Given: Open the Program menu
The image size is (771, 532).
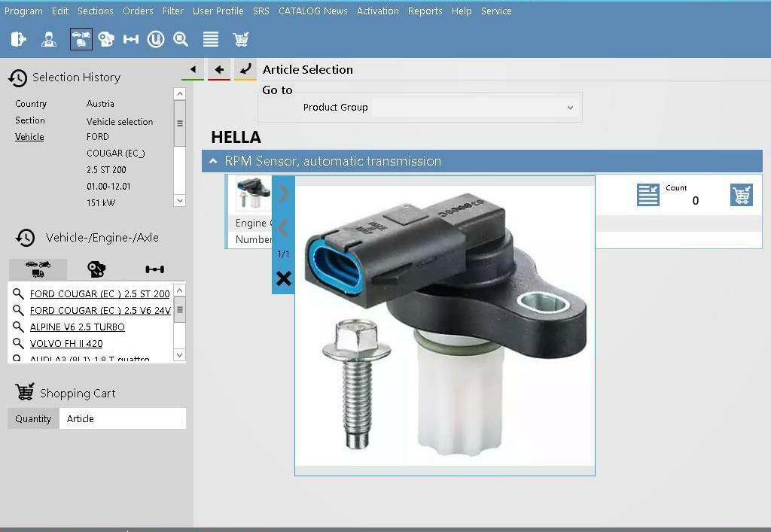Looking at the screenshot, I should pyautogui.click(x=23, y=11).
